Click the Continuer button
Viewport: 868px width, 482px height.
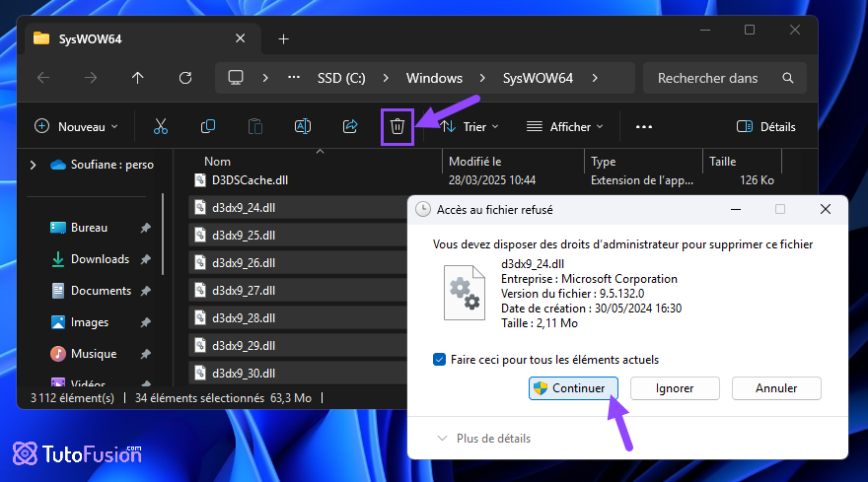573,388
